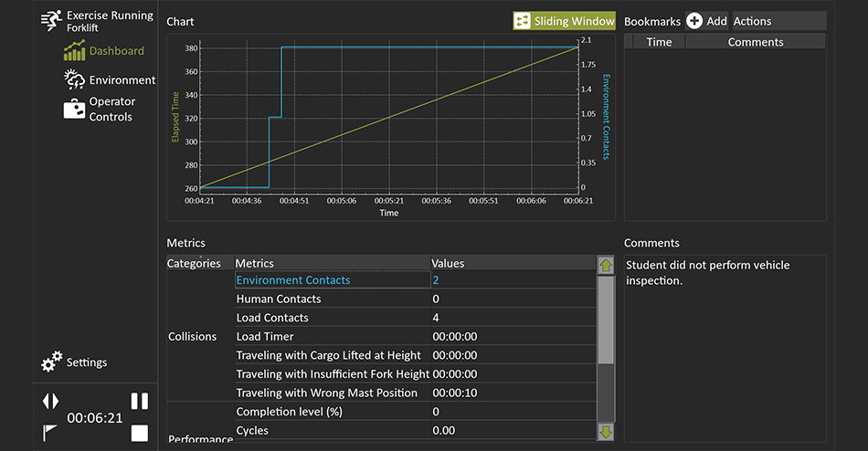868x451 pixels.
Task: Select the Cycles metric row
Action: coord(415,431)
